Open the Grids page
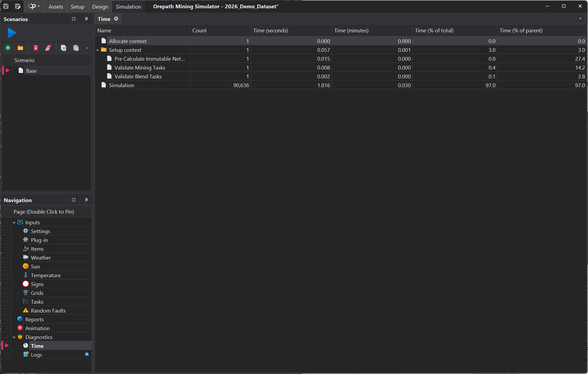 37,293
